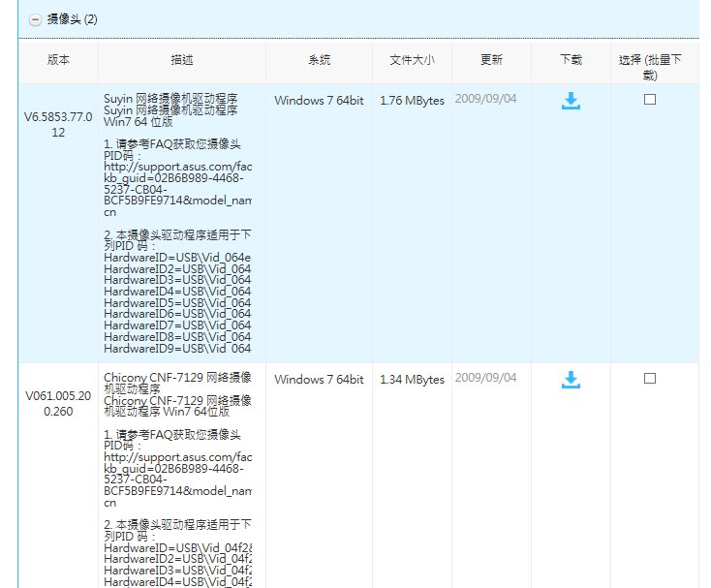Viewport: 711px width, 588px height.
Task: Click the 2009/09/04 date in Chicony row
Action: point(485,378)
